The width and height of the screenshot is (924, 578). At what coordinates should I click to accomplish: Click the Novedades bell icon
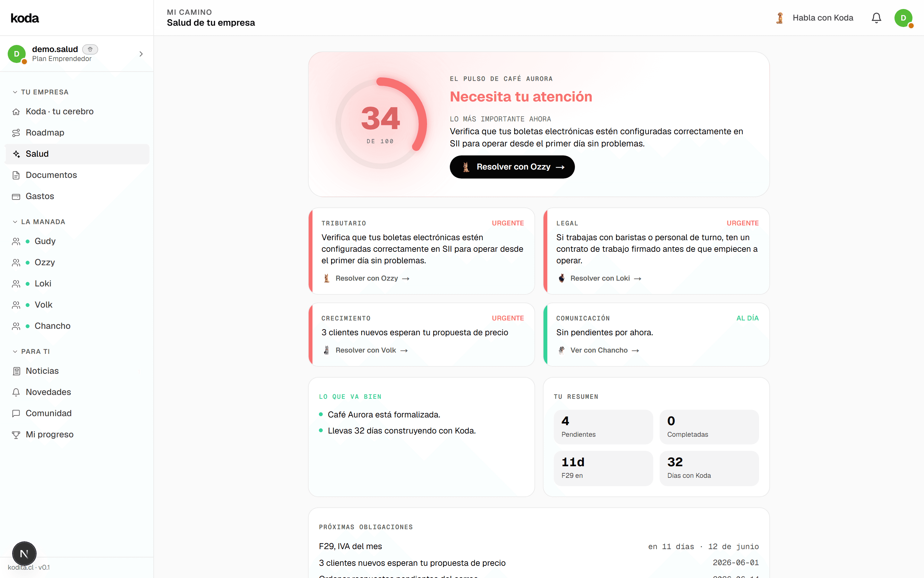point(16,392)
